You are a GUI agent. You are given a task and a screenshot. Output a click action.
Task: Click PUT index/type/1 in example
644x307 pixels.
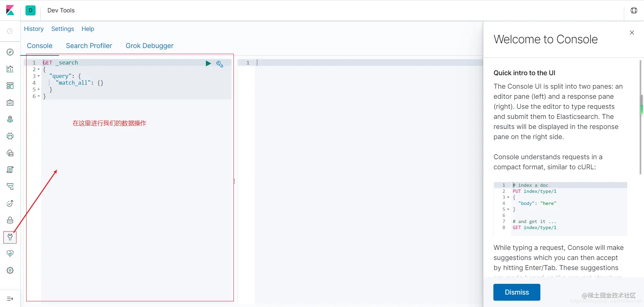(534, 191)
